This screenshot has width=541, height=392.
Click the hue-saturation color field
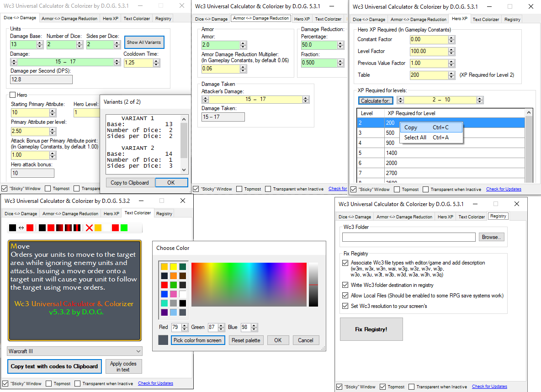click(x=249, y=285)
